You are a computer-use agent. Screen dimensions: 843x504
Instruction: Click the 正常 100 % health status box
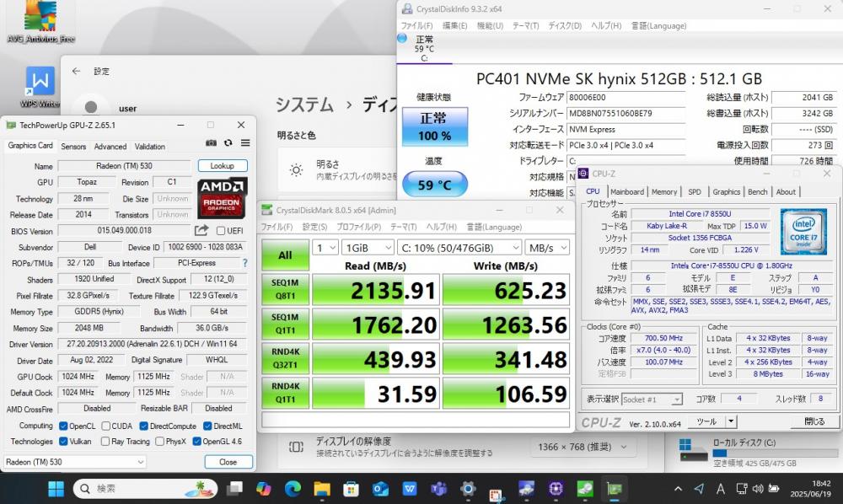435,126
